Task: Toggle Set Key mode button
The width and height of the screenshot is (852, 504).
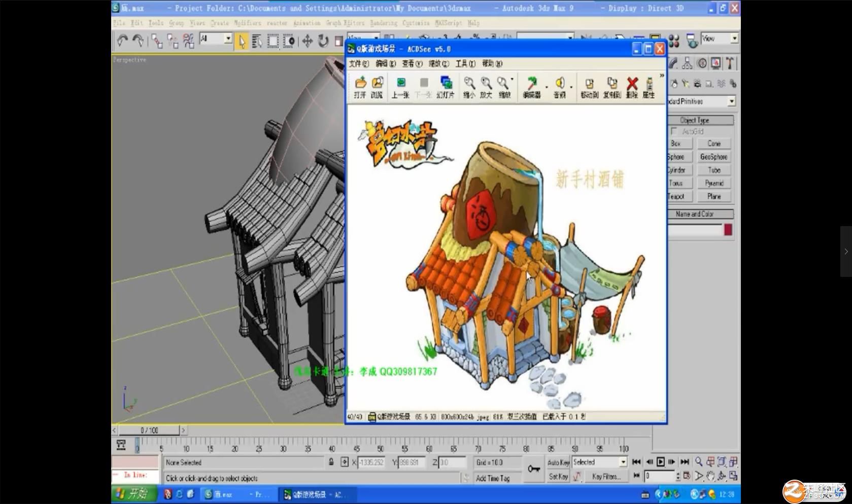Action: (x=558, y=477)
